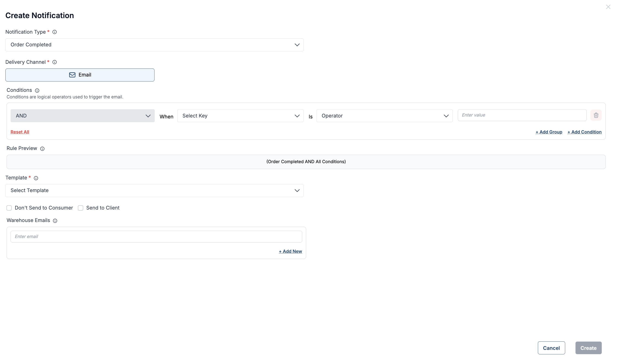Check Don't Send to Consumer
This screenshot has width=617, height=364.
click(9, 208)
